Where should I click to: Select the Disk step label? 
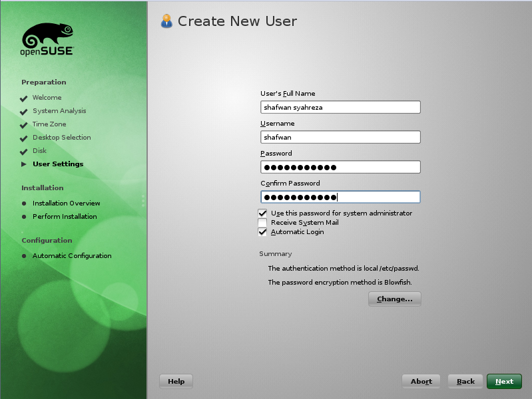pos(39,150)
